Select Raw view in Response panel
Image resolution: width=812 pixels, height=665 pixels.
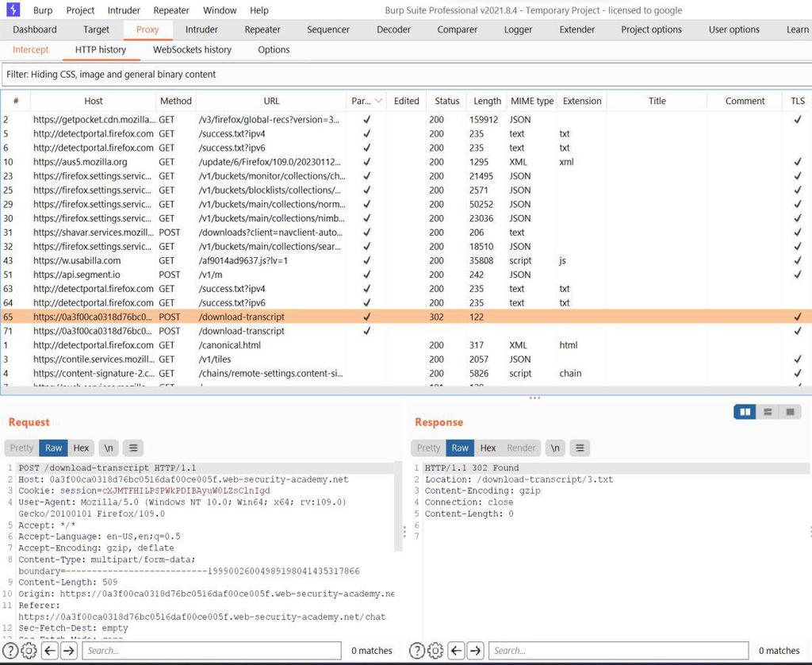pyautogui.click(x=460, y=448)
